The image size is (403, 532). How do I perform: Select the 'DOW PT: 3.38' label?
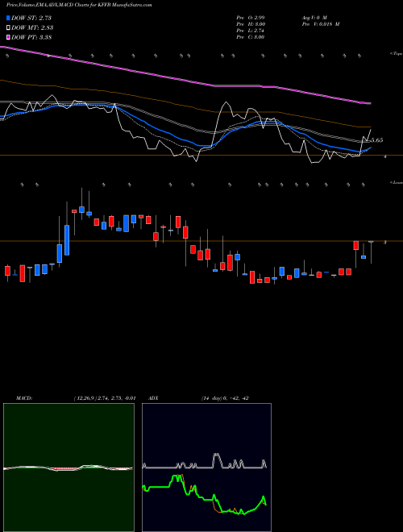click(x=31, y=38)
